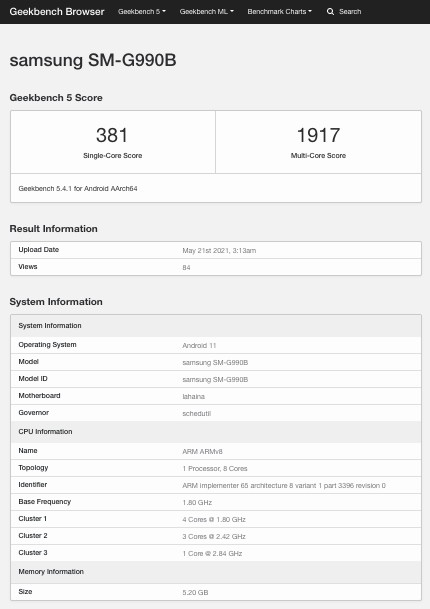This screenshot has height=609, width=430.
Task: Select Cluster 3 value 1 Core @ 2.84 GHz
Action: pos(212,554)
